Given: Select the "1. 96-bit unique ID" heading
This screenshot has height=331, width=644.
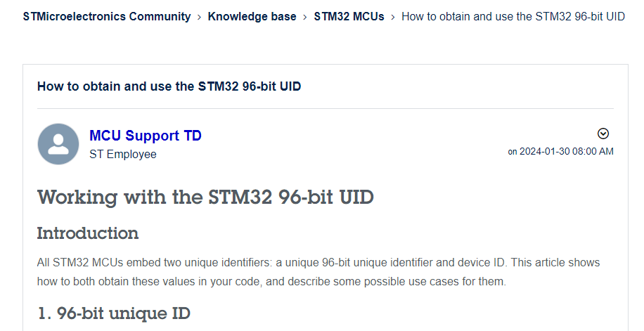Looking at the screenshot, I should [113, 313].
